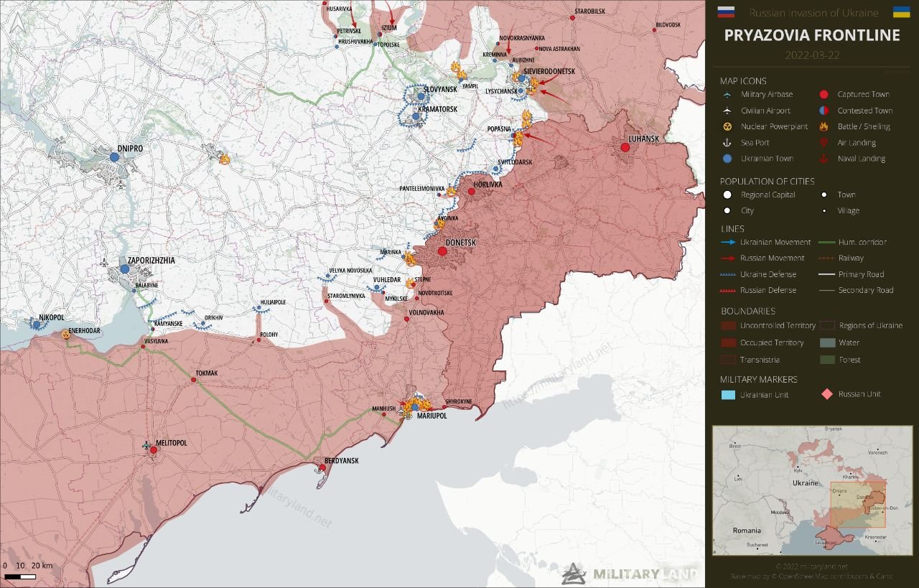Click the Militaryland logo at bottom
This screenshot has height=588, width=919.
[x=630, y=573]
